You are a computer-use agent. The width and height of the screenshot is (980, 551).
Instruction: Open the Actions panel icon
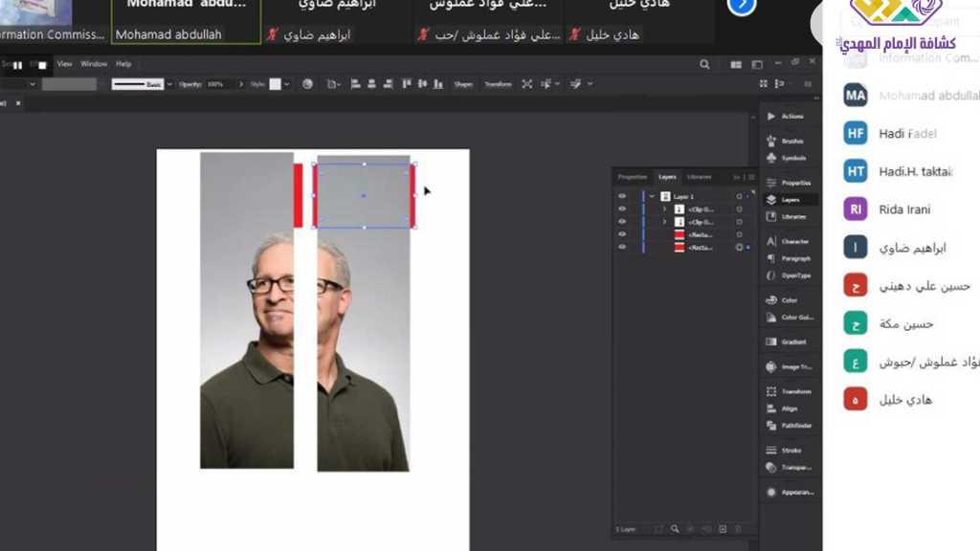pos(772,116)
